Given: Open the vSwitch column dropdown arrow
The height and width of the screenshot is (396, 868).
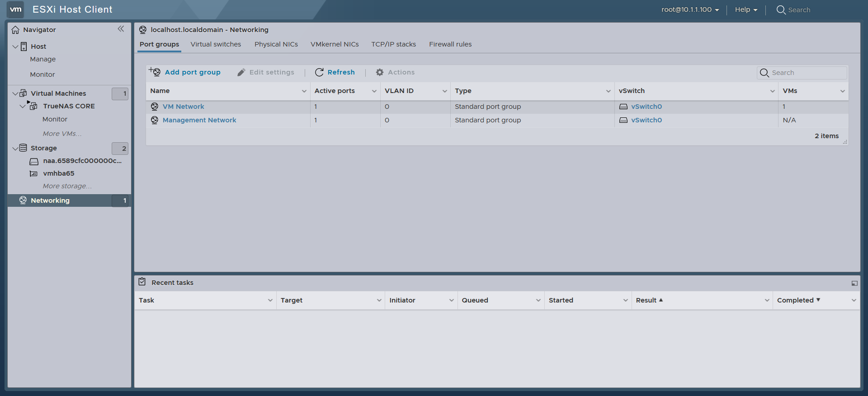Looking at the screenshot, I should pyautogui.click(x=773, y=91).
